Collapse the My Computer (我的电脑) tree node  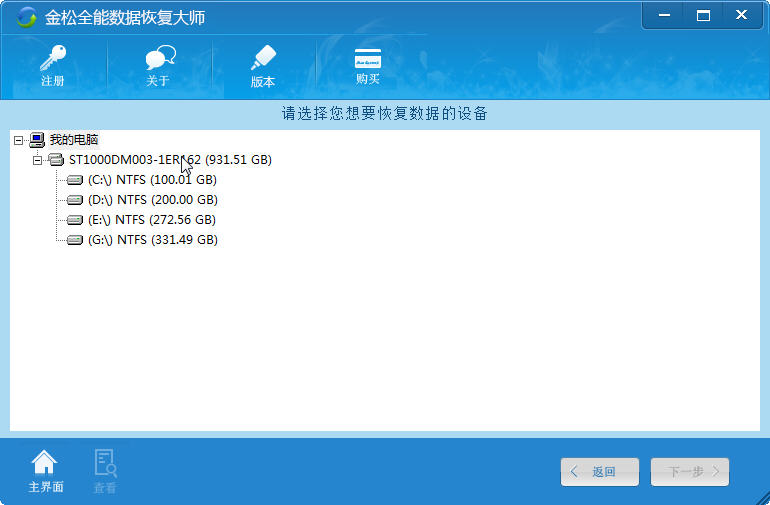pyautogui.click(x=18, y=140)
